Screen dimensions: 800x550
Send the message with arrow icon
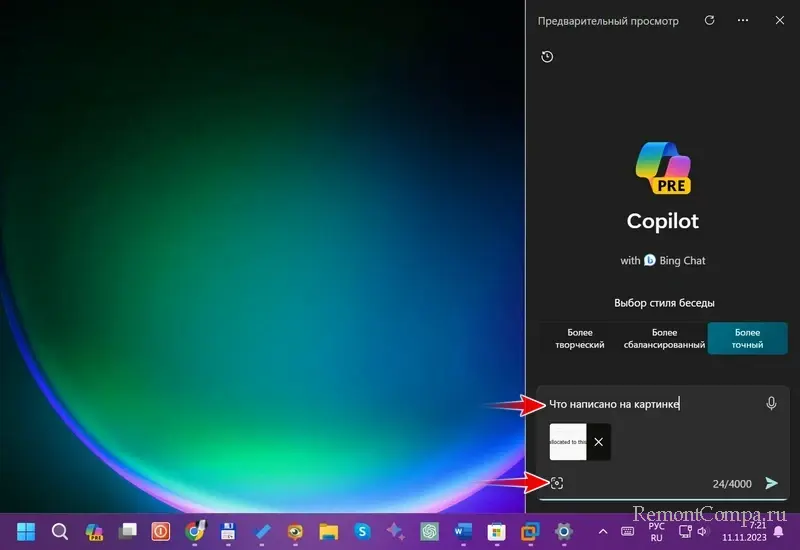tap(771, 483)
